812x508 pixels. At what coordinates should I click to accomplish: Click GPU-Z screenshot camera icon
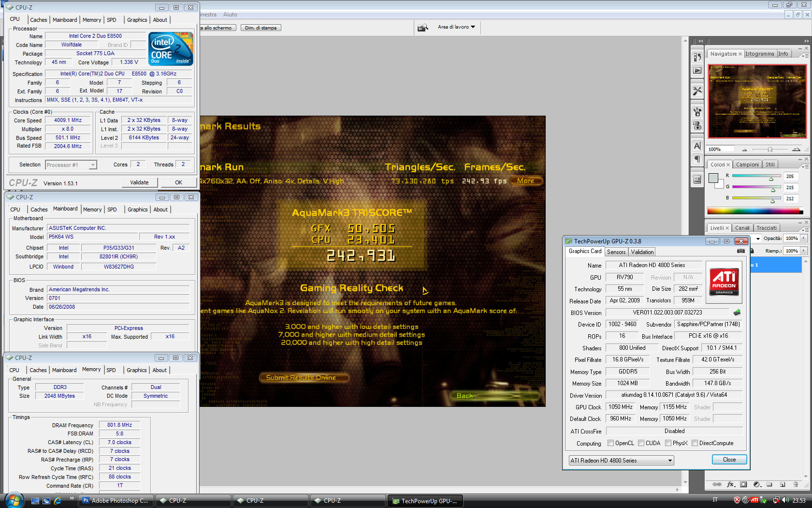pyautogui.click(x=740, y=251)
